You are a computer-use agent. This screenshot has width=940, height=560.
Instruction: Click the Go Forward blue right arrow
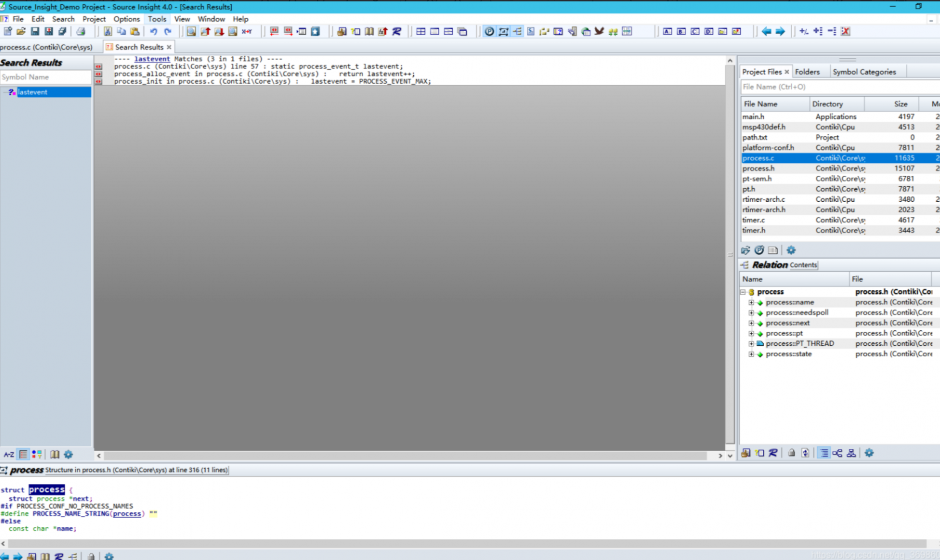tap(780, 32)
